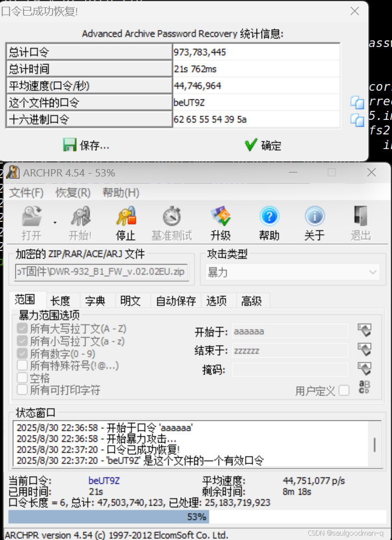This screenshot has height=540, width=392.
Task: Click the password value beUT9Z in table
Action: pos(189,103)
